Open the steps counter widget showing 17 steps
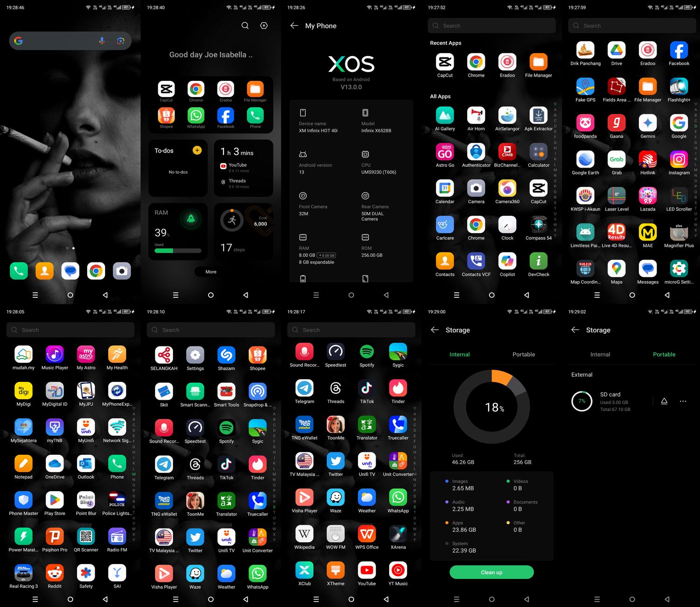 (x=244, y=232)
